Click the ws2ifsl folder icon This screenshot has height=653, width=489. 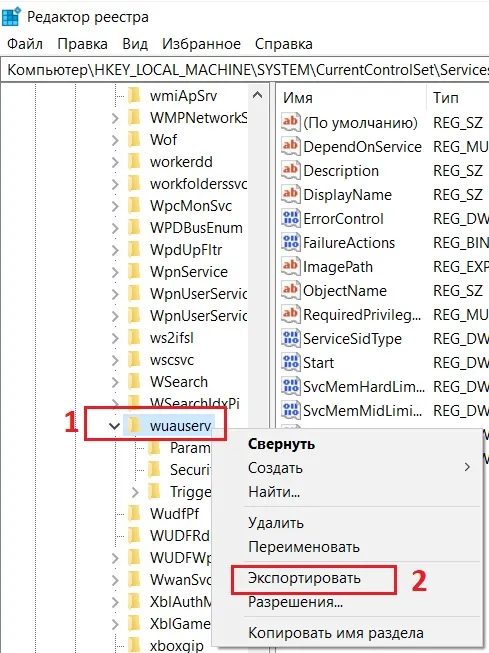134,338
